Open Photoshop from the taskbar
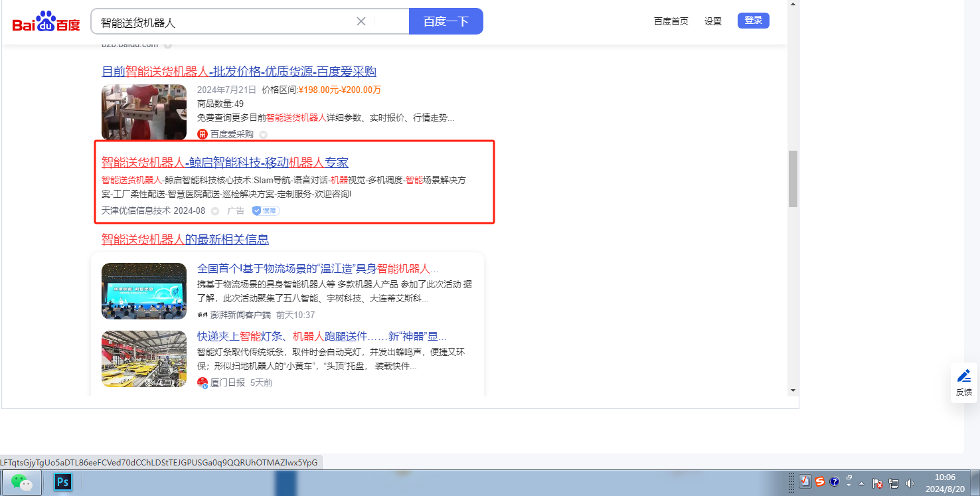 (x=63, y=482)
